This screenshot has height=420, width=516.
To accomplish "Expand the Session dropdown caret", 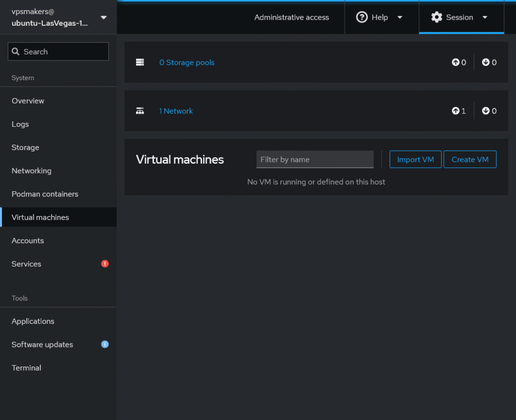I will (485, 18).
